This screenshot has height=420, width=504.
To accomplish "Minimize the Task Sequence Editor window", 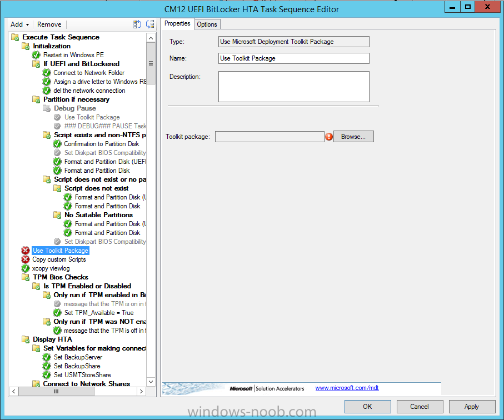I will 452,7.
